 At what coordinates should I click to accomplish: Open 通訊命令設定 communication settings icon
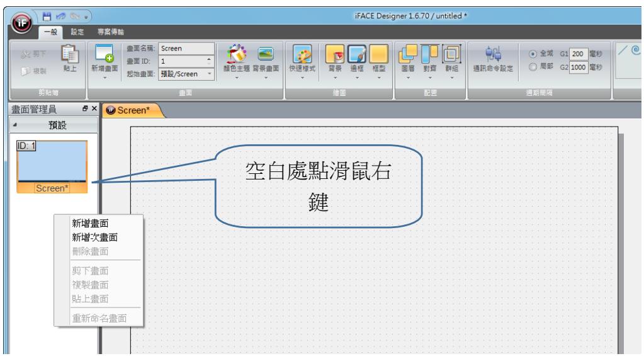tap(494, 54)
